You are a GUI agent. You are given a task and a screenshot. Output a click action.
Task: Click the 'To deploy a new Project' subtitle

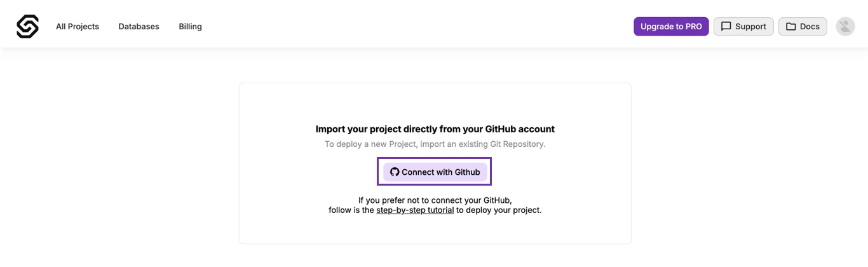click(435, 144)
